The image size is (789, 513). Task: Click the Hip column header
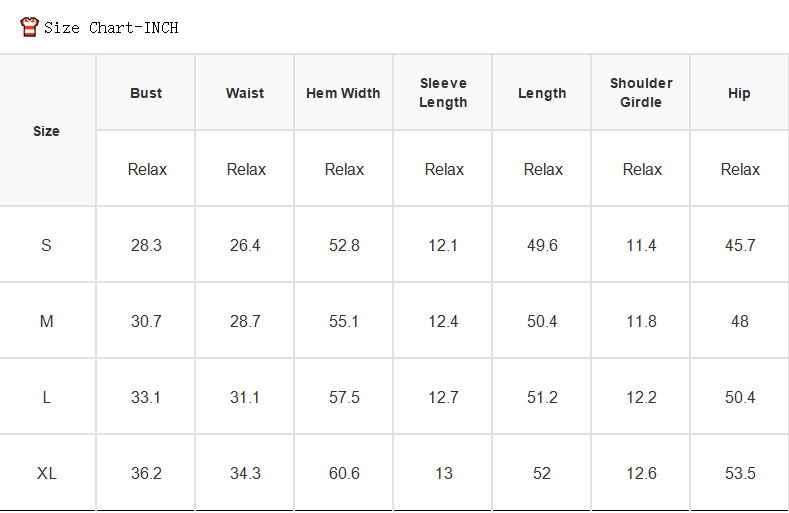click(739, 93)
